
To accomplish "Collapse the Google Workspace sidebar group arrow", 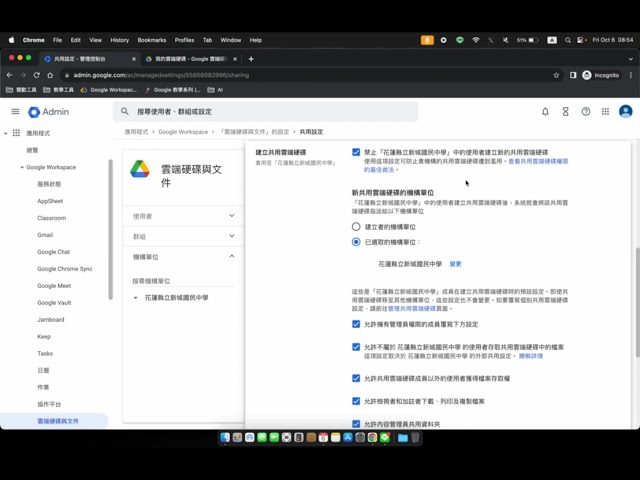I will click(x=22, y=167).
